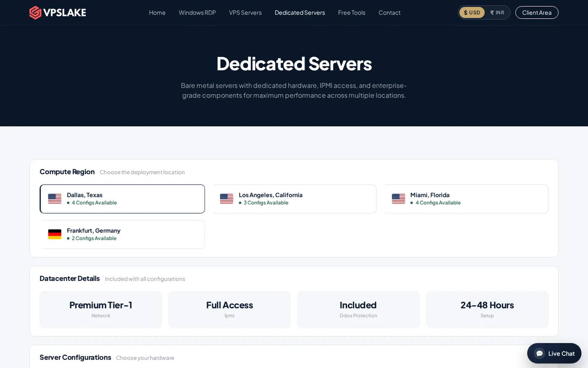
Task: Click the US flag next to Miami, Florida
Action: tap(398, 199)
